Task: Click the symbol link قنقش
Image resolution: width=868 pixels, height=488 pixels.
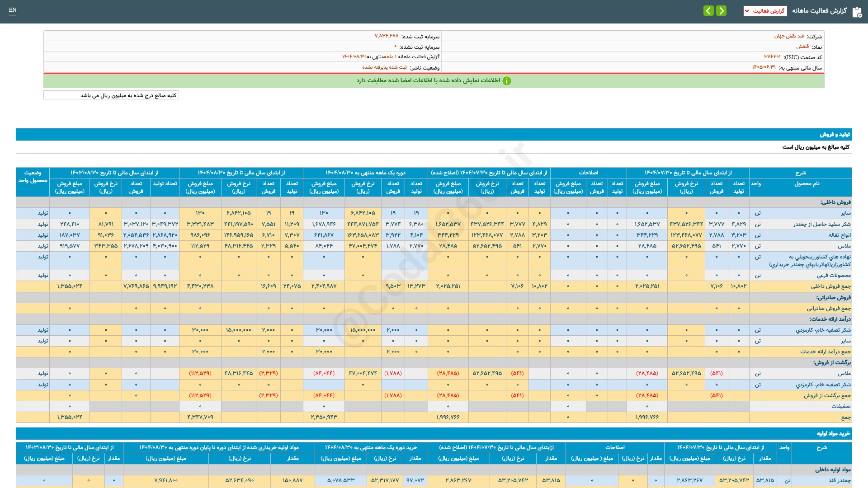Action: pos(802,47)
